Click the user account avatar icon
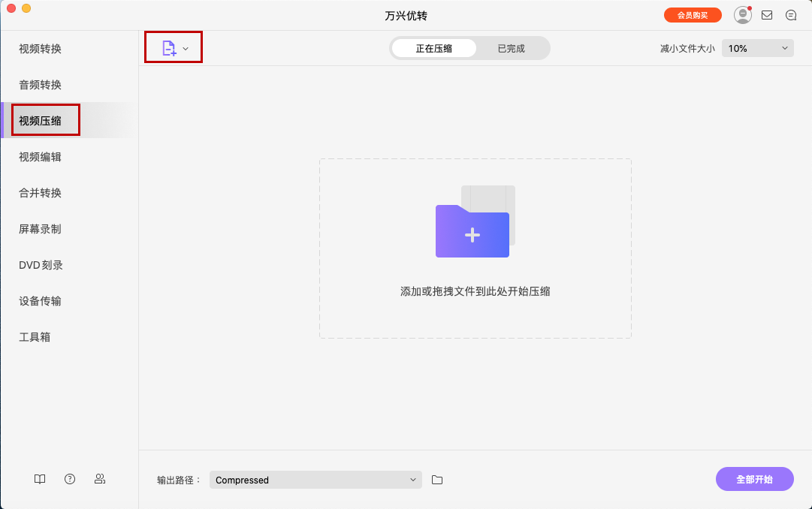The height and width of the screenshot is (509, 812). coord(742,14)
